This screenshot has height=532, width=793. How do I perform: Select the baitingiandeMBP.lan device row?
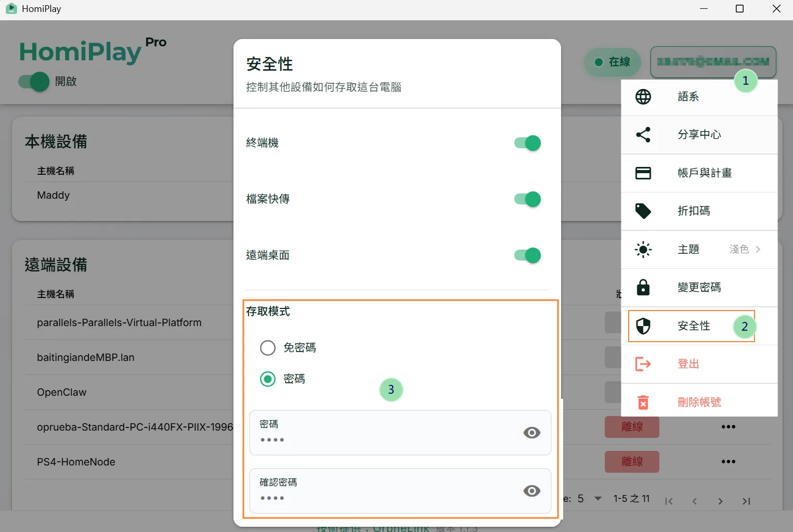(86, 358)
